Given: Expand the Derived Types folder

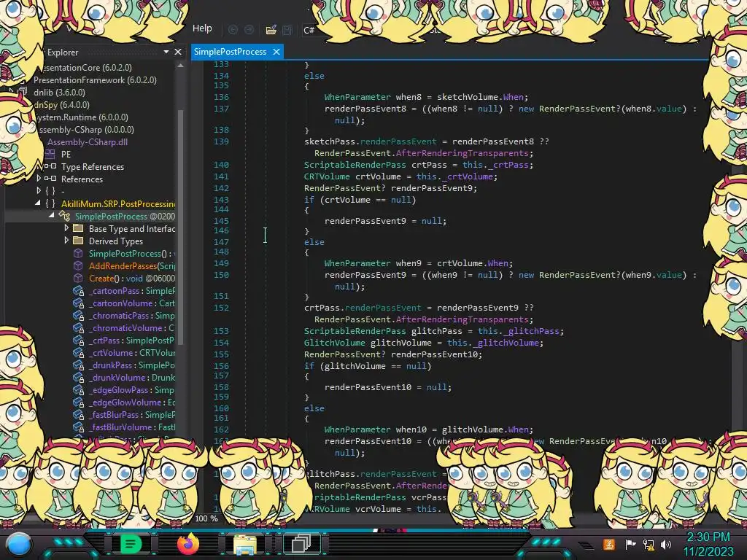Looking at the screenshot, I should pos(66,241).
